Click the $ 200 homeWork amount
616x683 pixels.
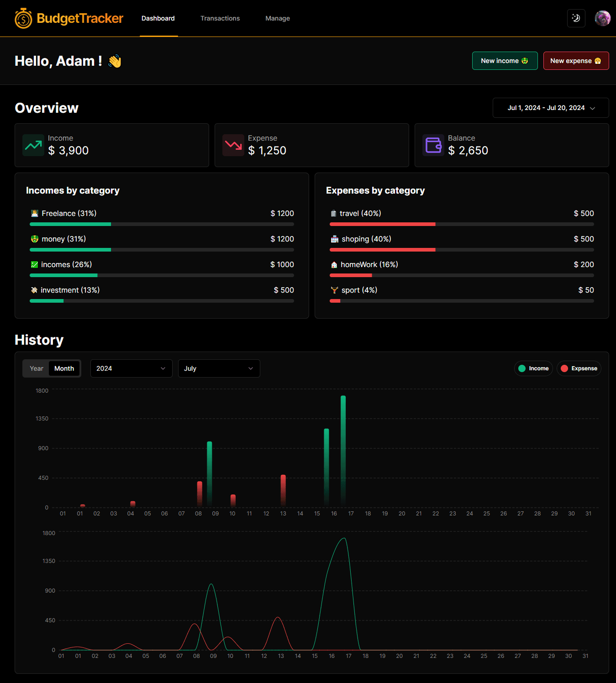pyautogui.click(x=584, y=264)
